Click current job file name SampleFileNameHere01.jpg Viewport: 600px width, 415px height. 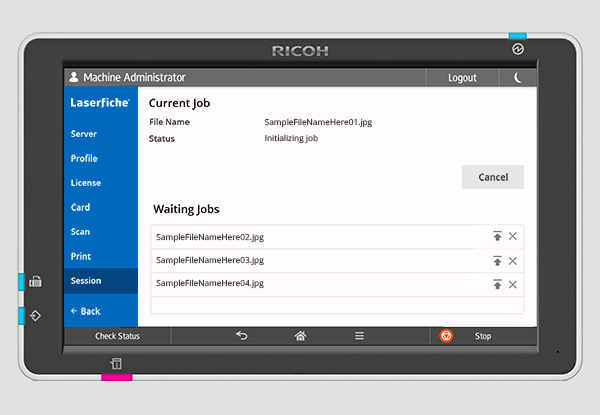[x=318, y=122]
